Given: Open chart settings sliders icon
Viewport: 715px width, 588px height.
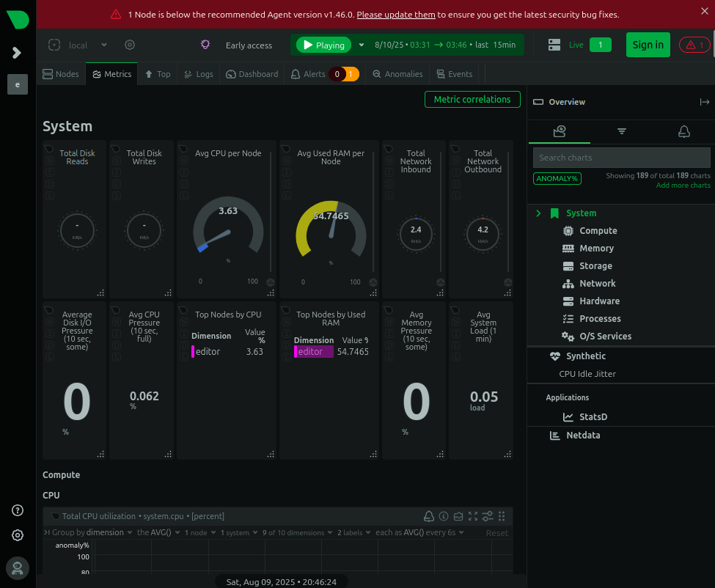Looking at the screenshot, I should [488, 516].
